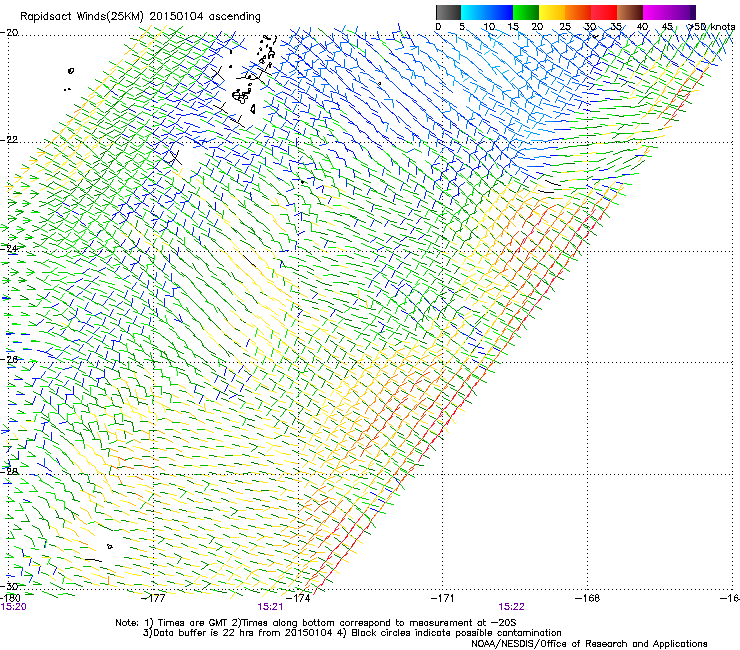This screenshot has width=740, height=650.
Task: Select the latitude label '-22'
Action: 9,140
